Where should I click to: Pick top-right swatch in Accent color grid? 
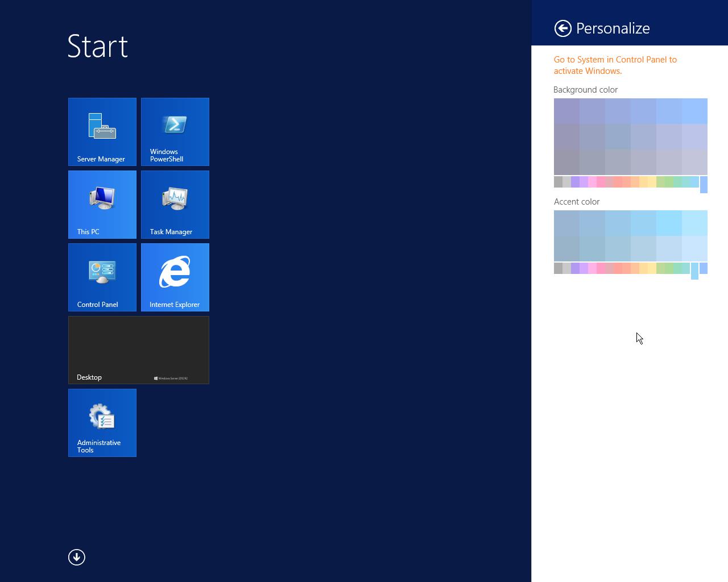[x=694, y=223]
